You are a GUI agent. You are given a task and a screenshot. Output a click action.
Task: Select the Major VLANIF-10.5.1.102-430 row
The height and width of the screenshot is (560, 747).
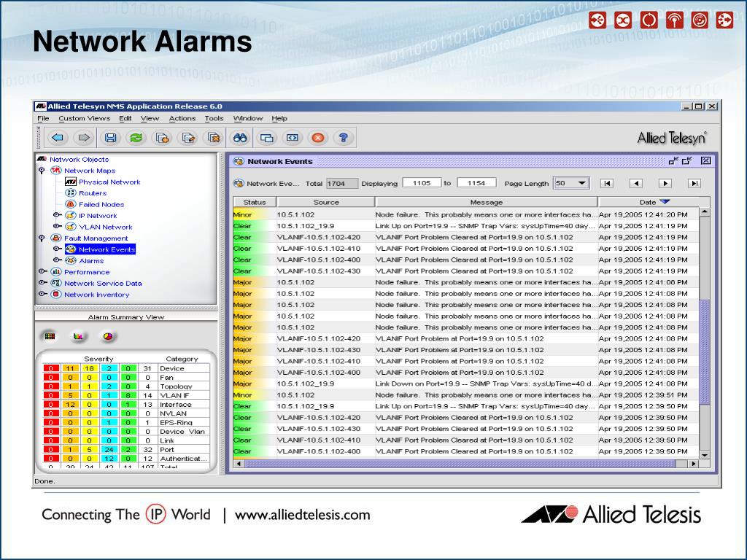(466, 350)
